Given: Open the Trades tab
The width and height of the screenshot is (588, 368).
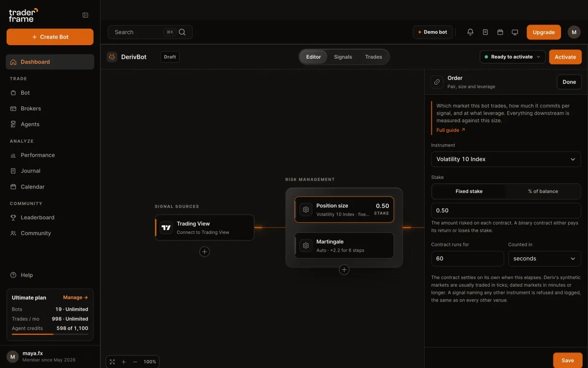Looking at the screenshot, I should pyautogui.click(x=373, y=57).
